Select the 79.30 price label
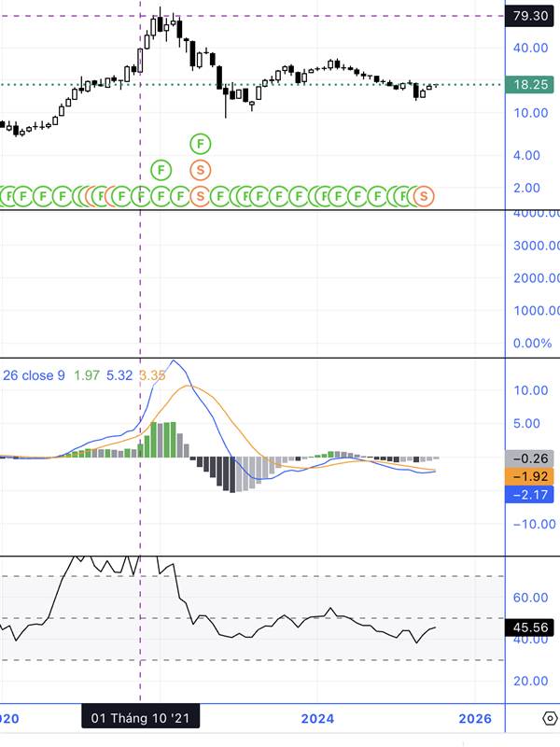The image size is (560, 747). (530, 16)
